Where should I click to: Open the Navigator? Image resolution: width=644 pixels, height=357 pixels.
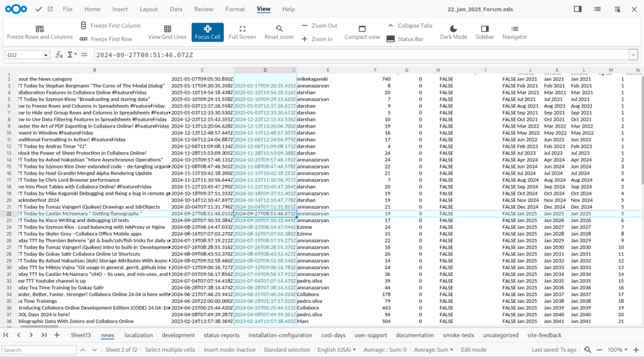(514, 29)
